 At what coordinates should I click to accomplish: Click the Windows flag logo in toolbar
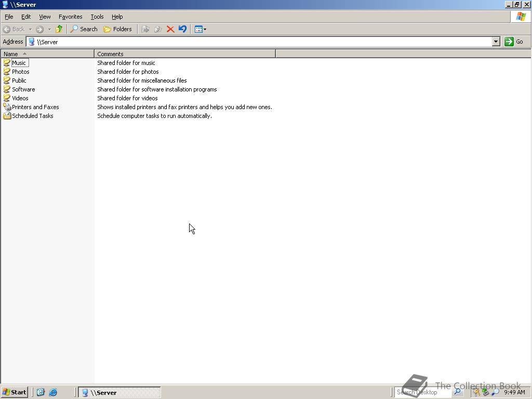coord(521,17)
